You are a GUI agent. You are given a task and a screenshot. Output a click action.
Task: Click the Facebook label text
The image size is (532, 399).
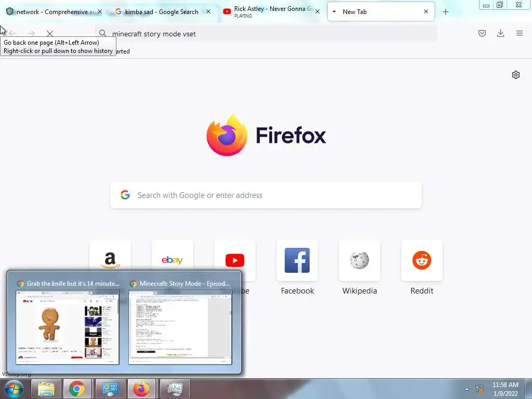pos(297,291)
